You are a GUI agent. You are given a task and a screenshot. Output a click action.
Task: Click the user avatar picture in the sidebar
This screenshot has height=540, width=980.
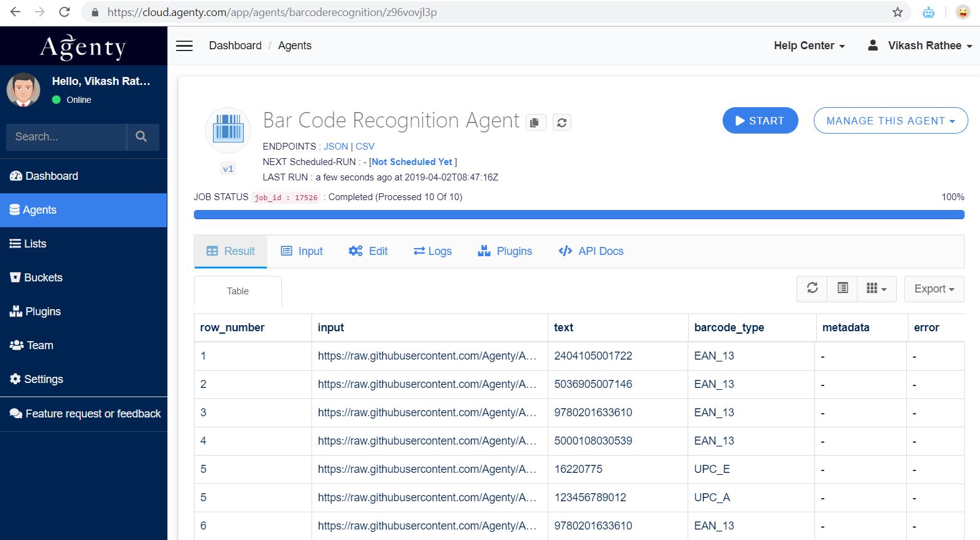pos(23,90)
